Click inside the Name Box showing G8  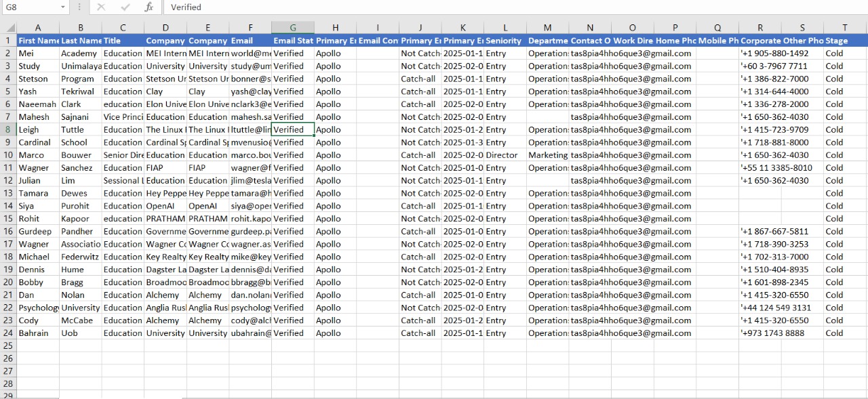[31, 7]
